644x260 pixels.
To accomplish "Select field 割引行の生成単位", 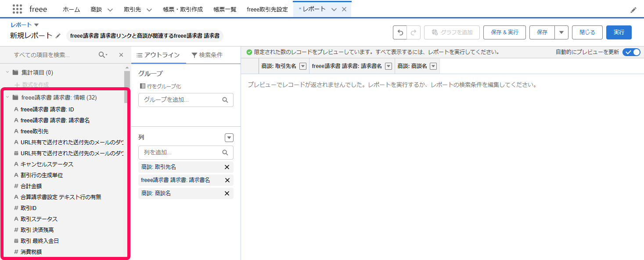I will 42,175.
